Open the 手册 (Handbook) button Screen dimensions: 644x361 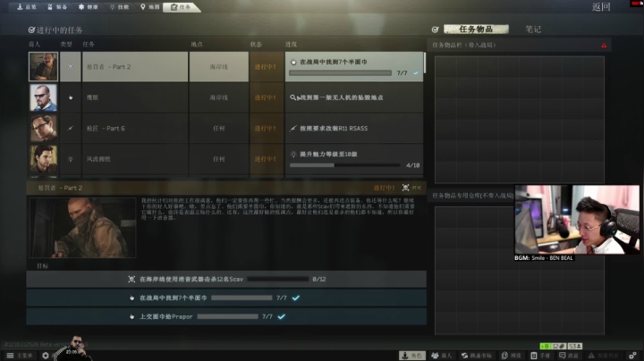[x=540, y=356]
